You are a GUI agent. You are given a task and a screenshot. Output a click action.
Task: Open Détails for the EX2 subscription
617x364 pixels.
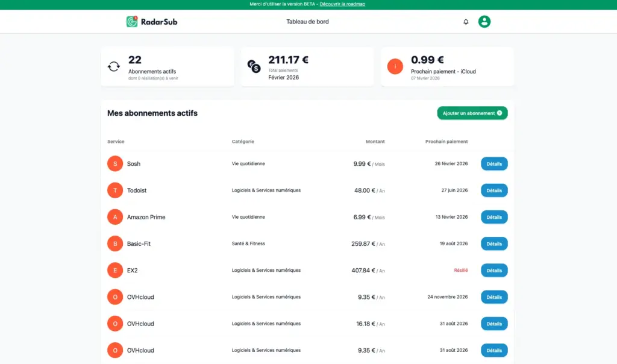(493, 270)
